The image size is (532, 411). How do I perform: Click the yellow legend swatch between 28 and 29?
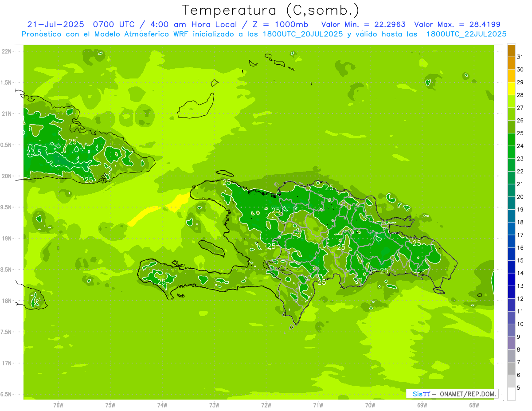[x=511, y=89]
